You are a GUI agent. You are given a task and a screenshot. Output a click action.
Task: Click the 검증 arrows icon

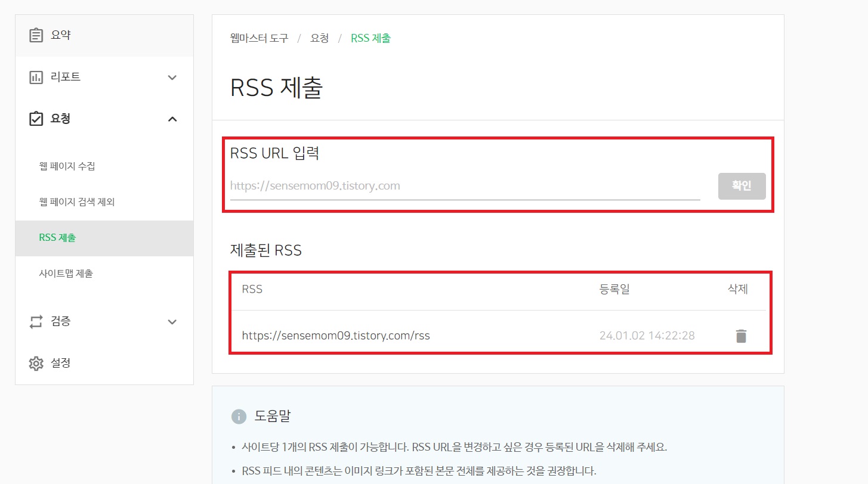coord(36,322)
